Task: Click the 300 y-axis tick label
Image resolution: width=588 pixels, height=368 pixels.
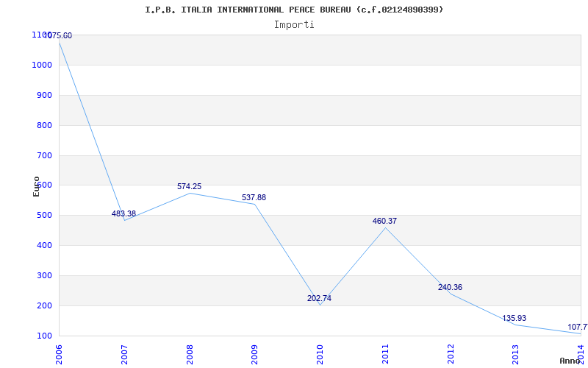Action: (x=46, y=275)
